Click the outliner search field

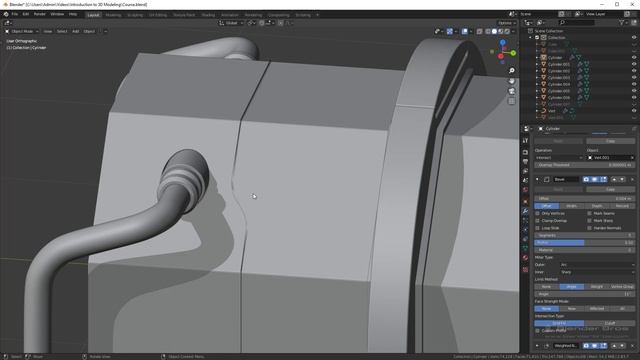coord(577,23)
